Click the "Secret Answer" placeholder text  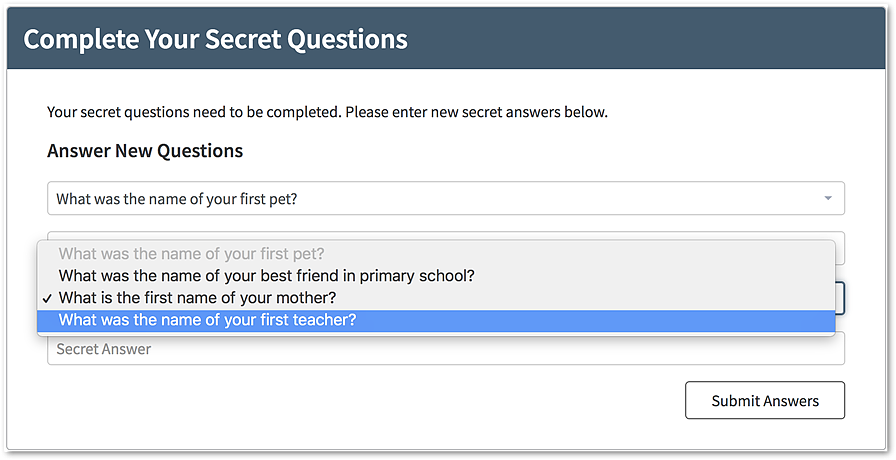click(x=103, y=349)
